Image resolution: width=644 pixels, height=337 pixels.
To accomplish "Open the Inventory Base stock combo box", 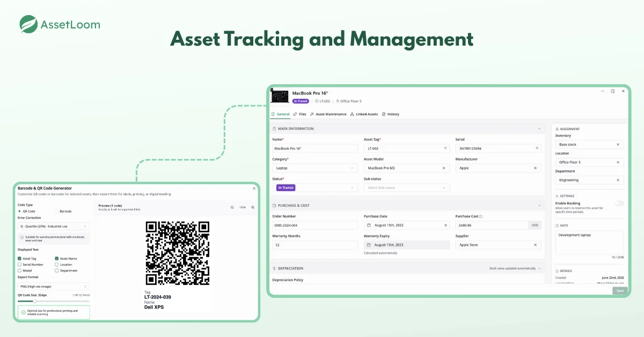I will coord(589,144).
